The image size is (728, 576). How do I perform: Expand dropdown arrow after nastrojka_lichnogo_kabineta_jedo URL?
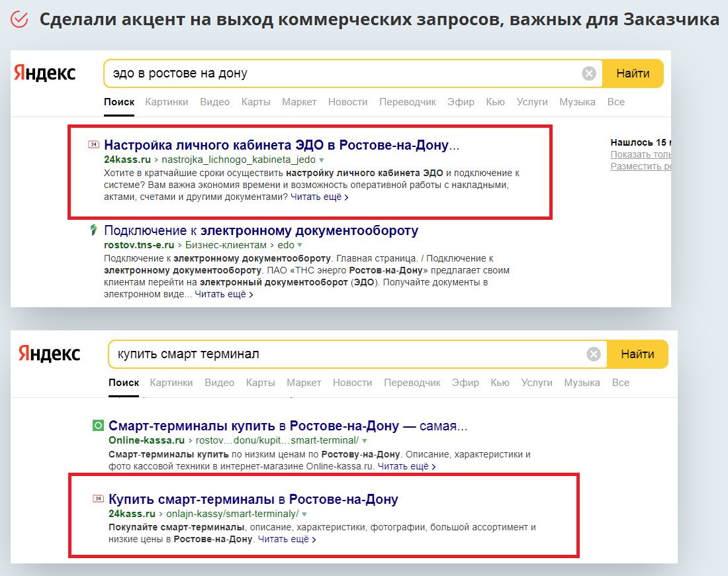321,160
